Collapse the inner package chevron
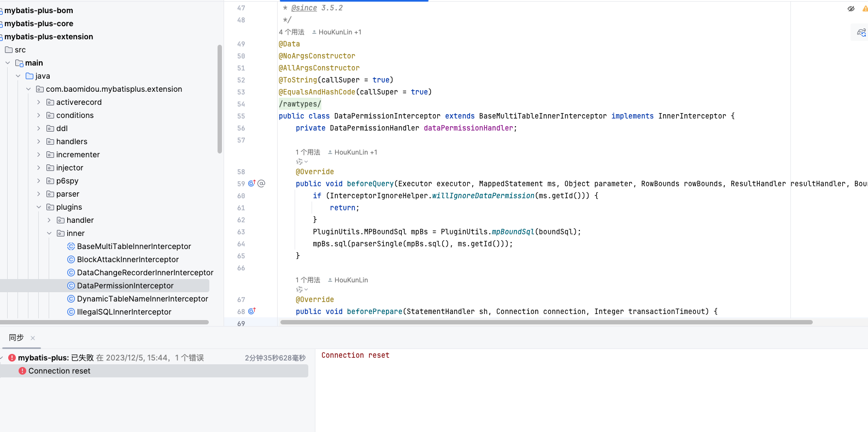The image size is (868, 432). tap(49, 233)
